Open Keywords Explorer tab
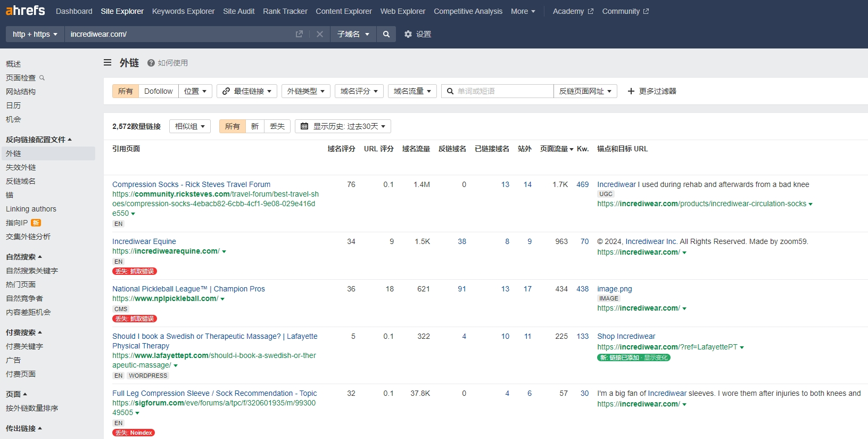The width and height of the screenshot is (868, 439). coord(184,11)
